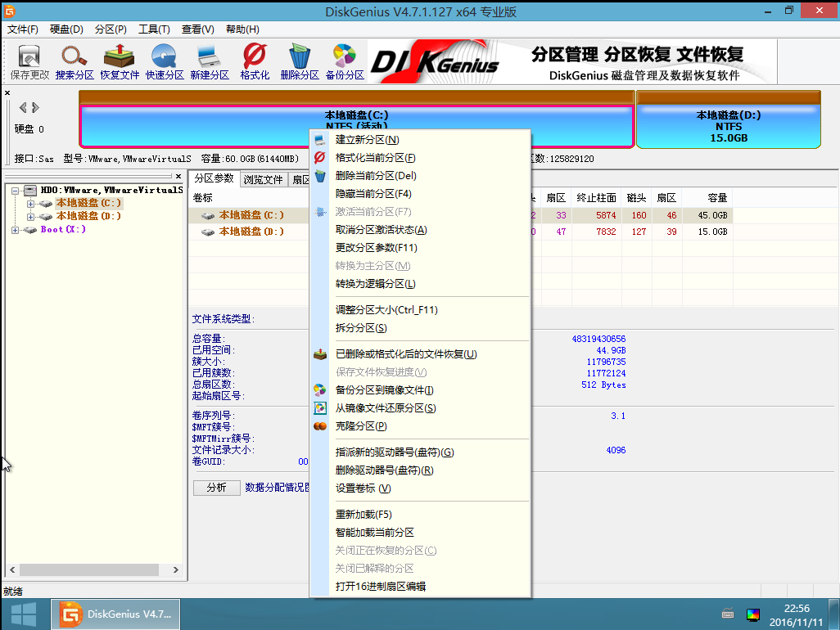Click the DiskGenius banner logo

[x=435, y=62]
